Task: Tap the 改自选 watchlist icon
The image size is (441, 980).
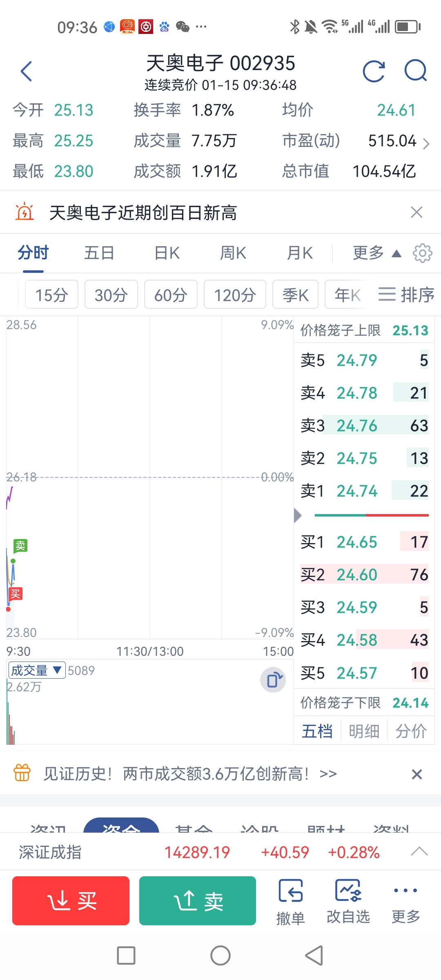Action: (348, 901)
